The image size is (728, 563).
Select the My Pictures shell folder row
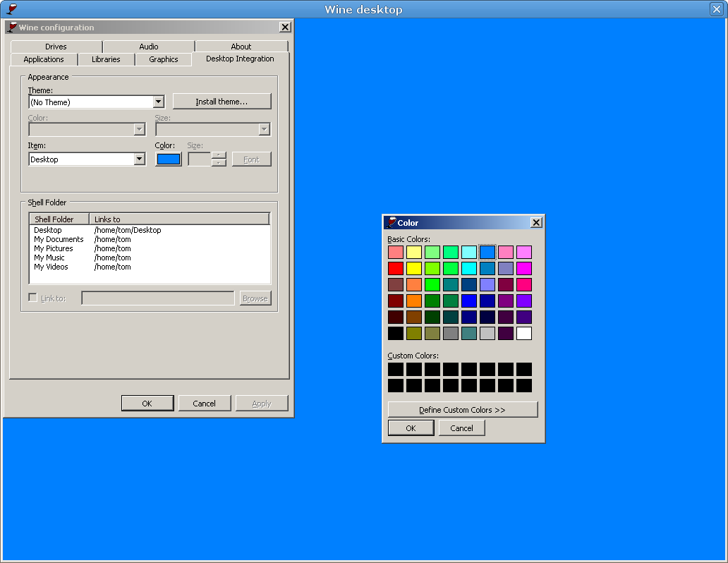[x=150, y=248]
